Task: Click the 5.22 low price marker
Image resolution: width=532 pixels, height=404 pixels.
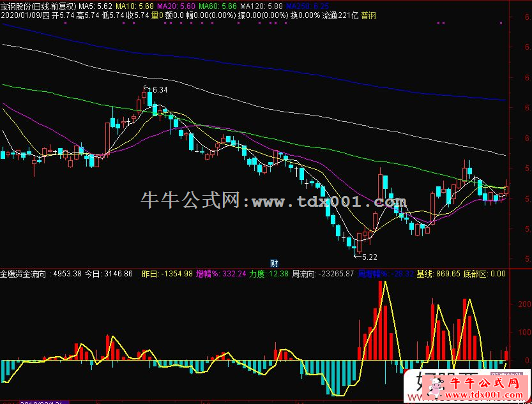Action: pos(369,257)
